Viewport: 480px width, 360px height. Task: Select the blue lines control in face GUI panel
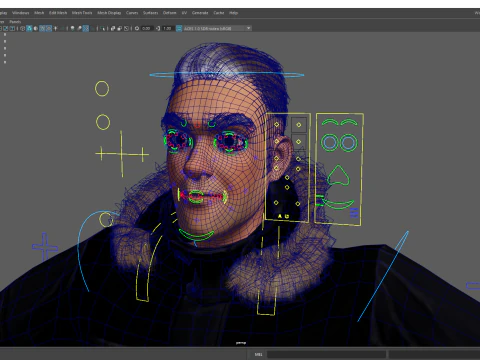pos(354,213)
